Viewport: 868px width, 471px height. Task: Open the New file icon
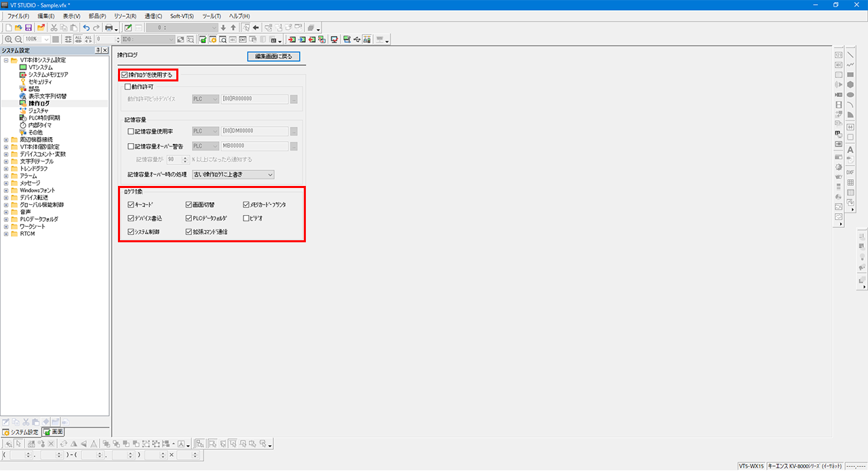8,28
